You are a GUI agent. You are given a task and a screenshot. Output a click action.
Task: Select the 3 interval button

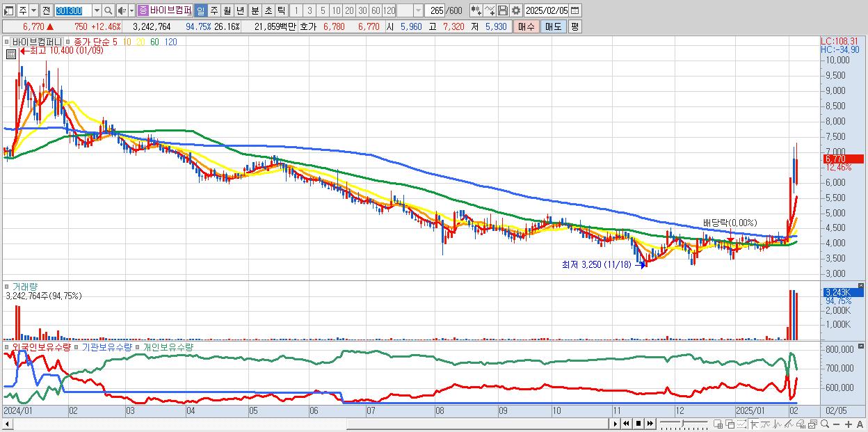[x=310, y=10]
